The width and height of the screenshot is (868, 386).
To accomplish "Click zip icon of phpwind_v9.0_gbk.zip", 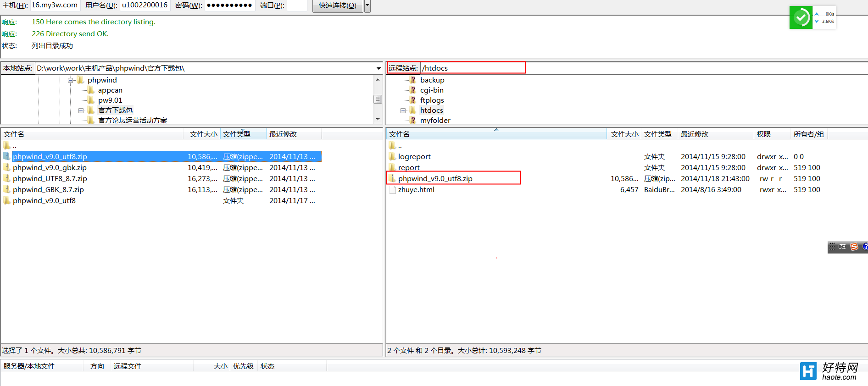I will [x=7, y=168].
